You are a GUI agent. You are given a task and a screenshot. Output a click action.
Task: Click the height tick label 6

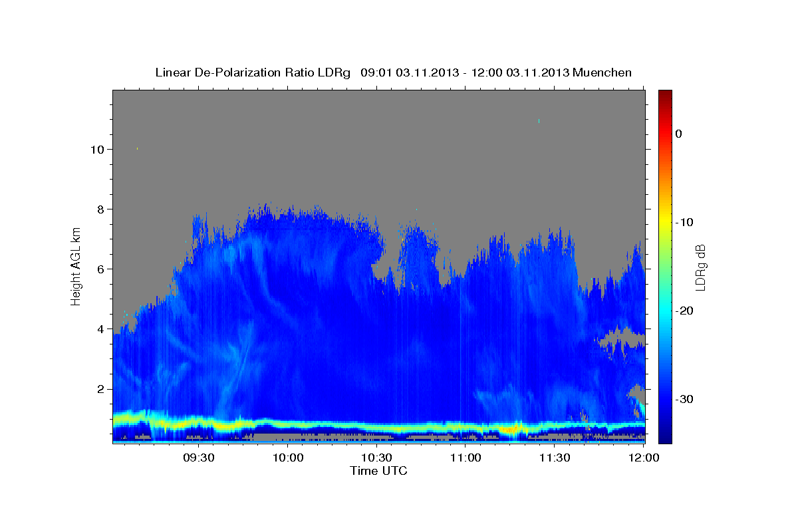coord(101,269)
